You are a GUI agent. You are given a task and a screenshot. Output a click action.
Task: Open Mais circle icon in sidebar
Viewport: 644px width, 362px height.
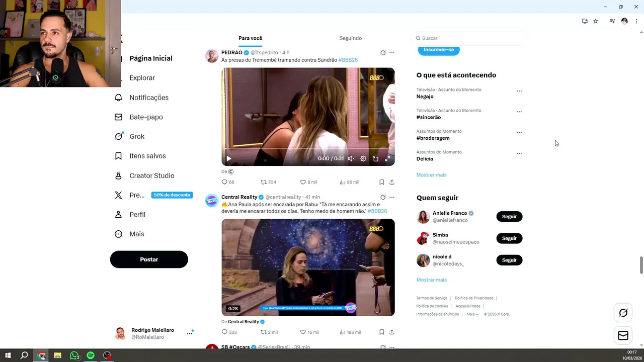tap(118, 234)
